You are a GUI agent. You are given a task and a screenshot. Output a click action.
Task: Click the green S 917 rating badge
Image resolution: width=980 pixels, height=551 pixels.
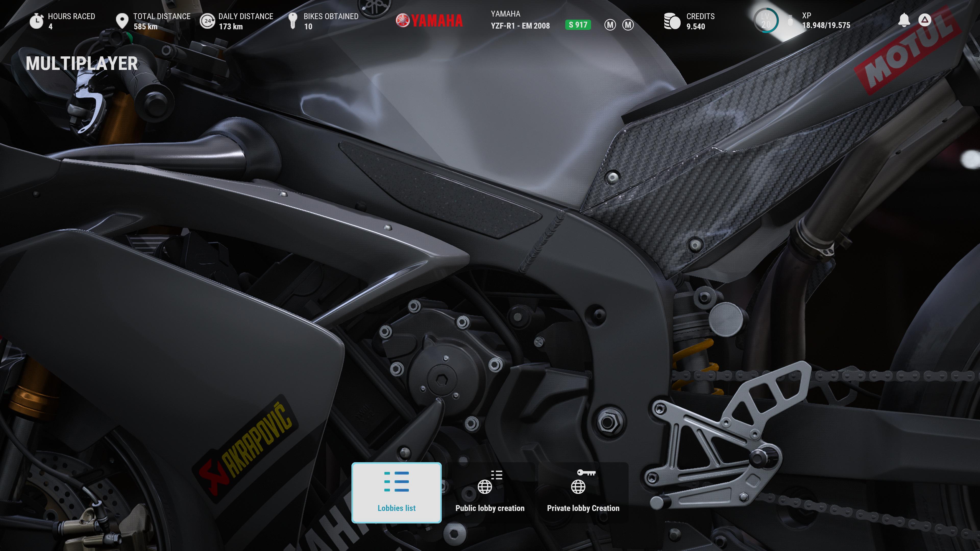[x=578, y=25]
